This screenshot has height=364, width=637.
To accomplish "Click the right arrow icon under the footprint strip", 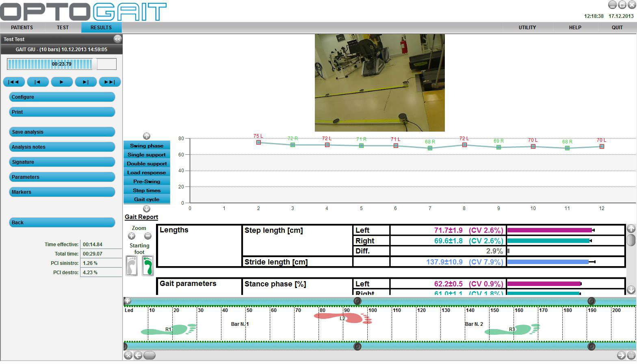I will pyautogui.click(x=621, y=355).
